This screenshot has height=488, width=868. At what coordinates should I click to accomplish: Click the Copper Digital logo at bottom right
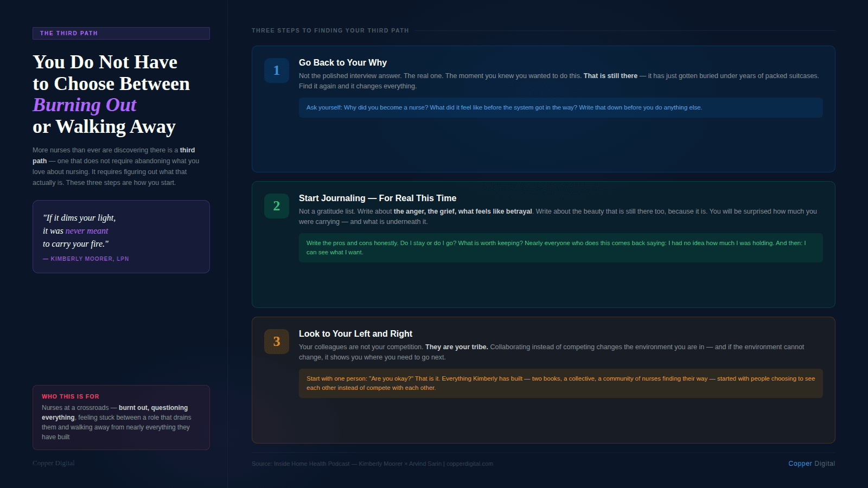(812, 464)
